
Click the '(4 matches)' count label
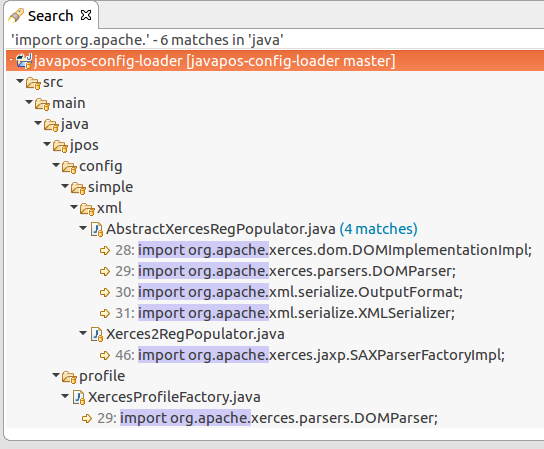pos(379,229)
